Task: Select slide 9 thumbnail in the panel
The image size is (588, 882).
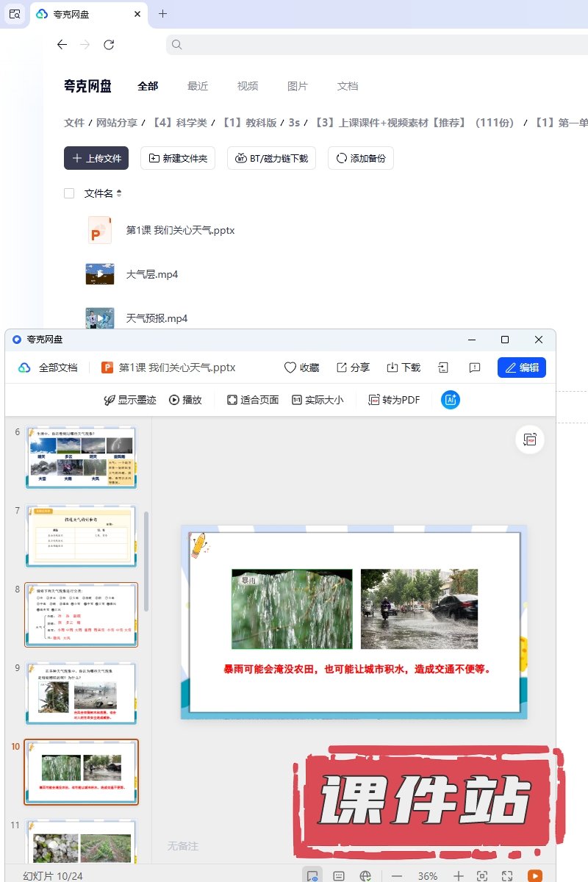Action: 81,693
